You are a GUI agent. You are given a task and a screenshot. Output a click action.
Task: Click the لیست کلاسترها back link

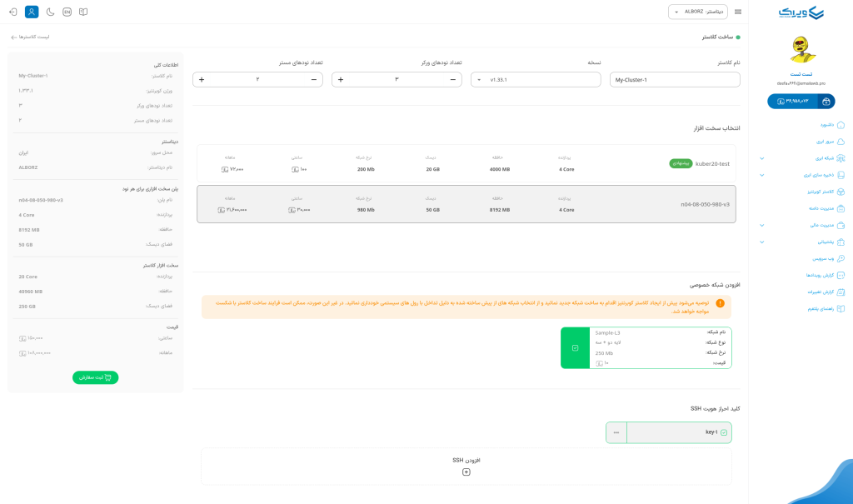coord(31,37)
